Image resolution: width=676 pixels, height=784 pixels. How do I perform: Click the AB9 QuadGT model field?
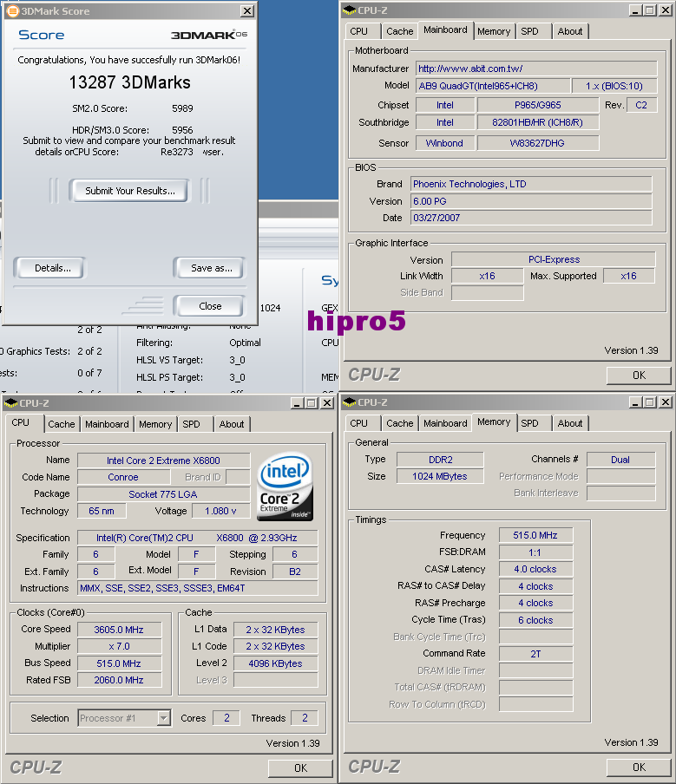(x=493, y=86)
